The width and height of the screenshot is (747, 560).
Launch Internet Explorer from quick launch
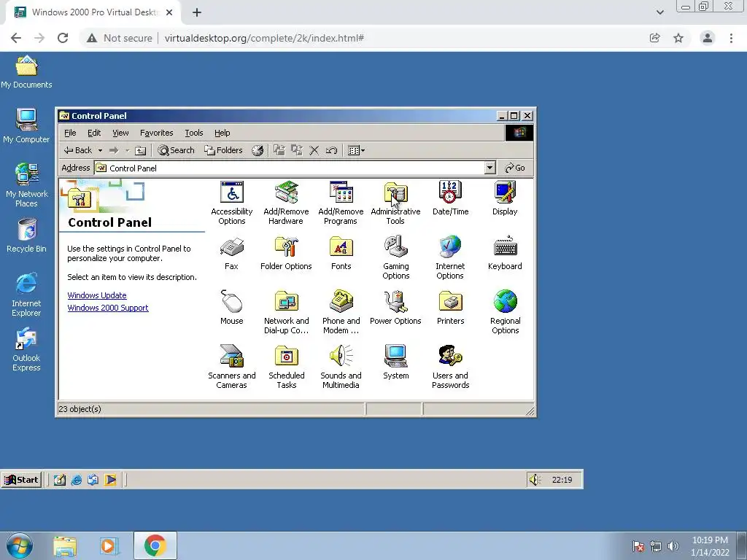point(76,480)
